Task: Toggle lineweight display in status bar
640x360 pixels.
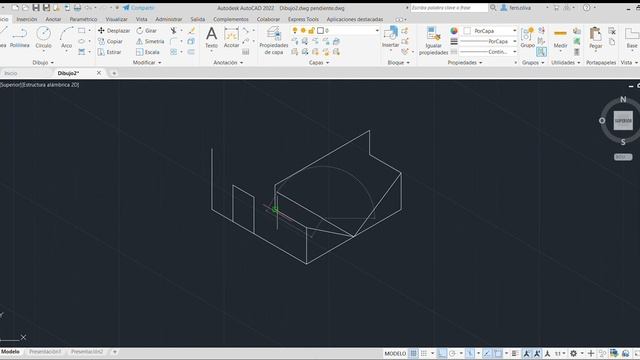Action: (x=515, y=353)
